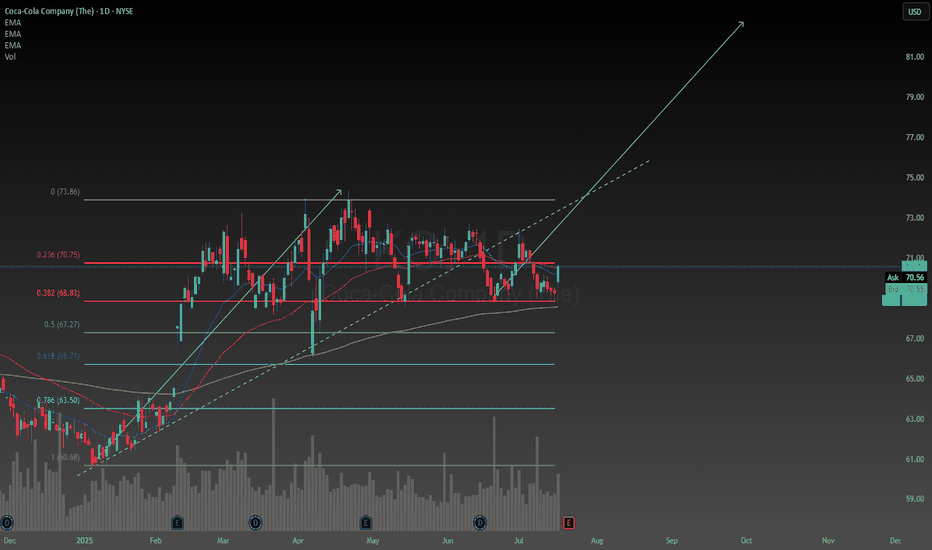Select the Fib level label 0.5 (67.27)

[62, 325]
